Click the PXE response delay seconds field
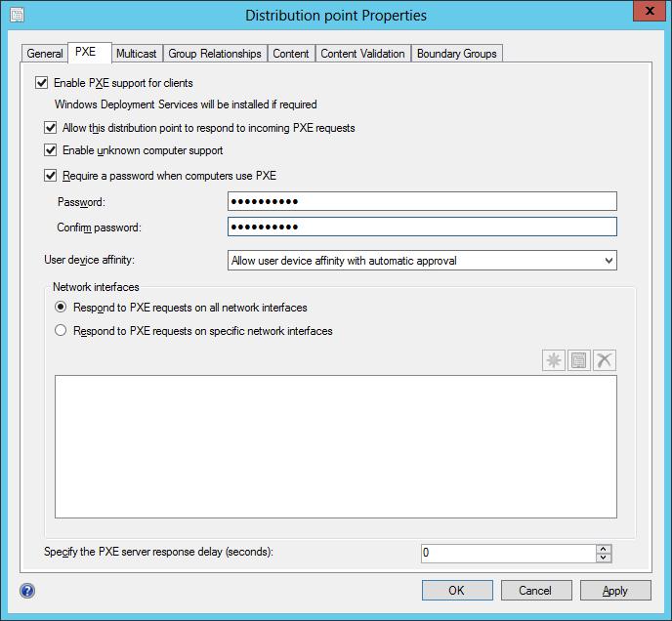 coord(508,554)
